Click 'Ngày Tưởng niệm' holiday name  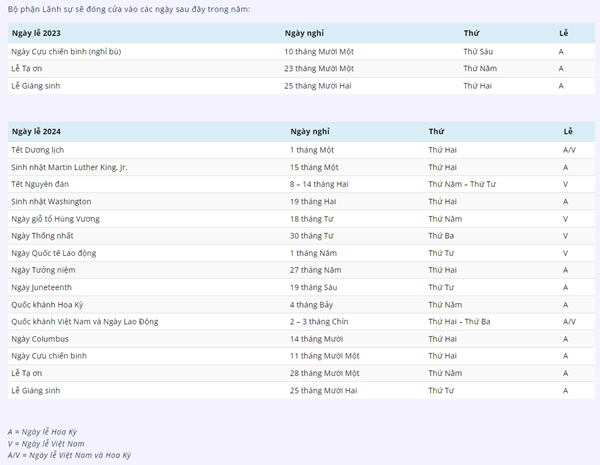point(43,270)
